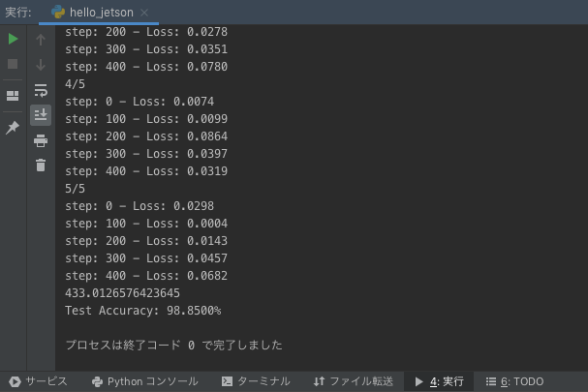The height and width of the screenshot is (392, 588).
Task: Click the Python logo on hello_jetson tab
Action: pos(58,12)
